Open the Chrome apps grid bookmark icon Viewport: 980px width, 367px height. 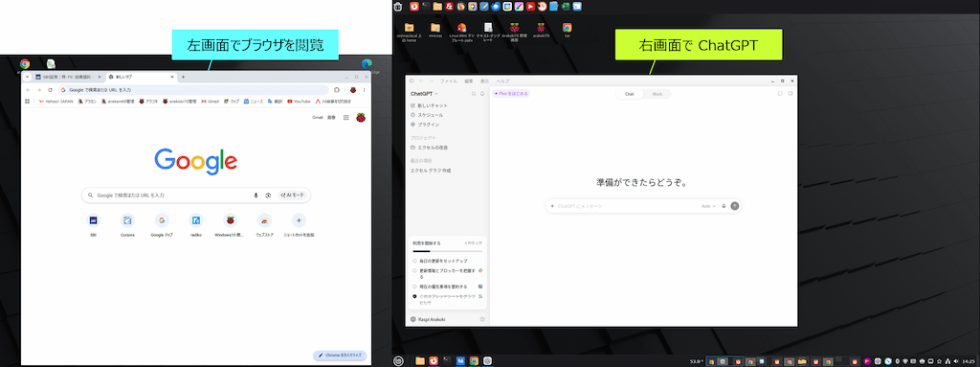(27, 101)
